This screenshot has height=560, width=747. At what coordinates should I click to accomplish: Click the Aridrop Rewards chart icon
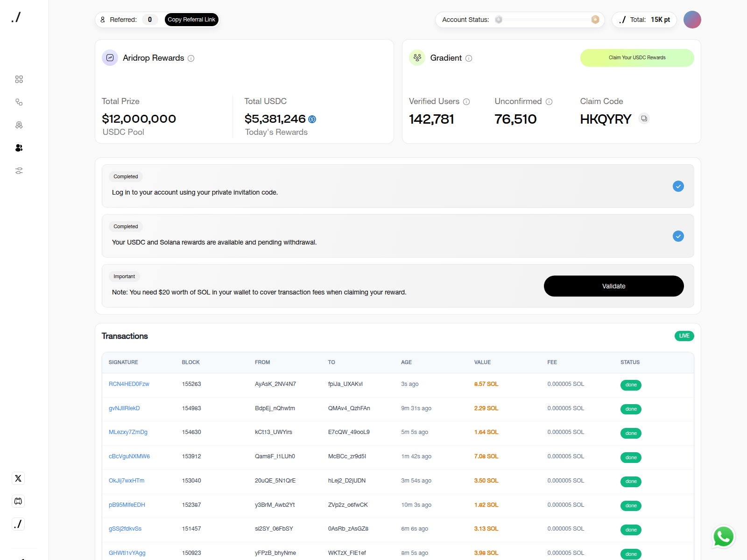110,58
